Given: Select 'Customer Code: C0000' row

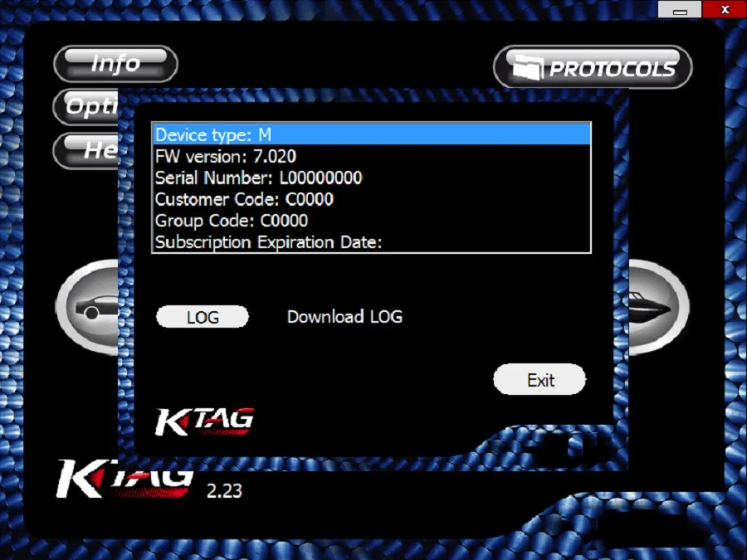Looking at the screenshot, I should coord(372,198).
